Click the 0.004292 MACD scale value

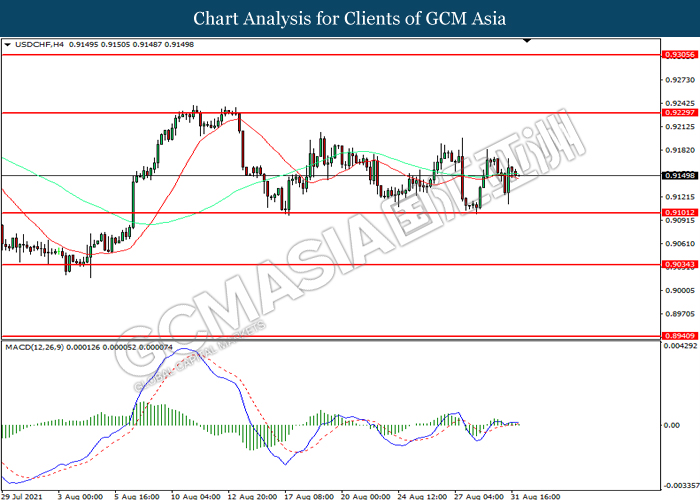(678, 346)
